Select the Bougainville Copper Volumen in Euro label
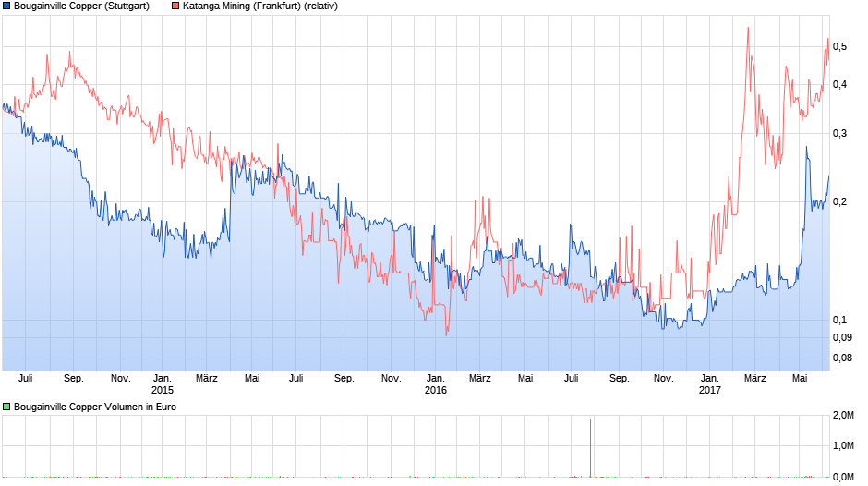868x486 pixels. pos(95,407)
